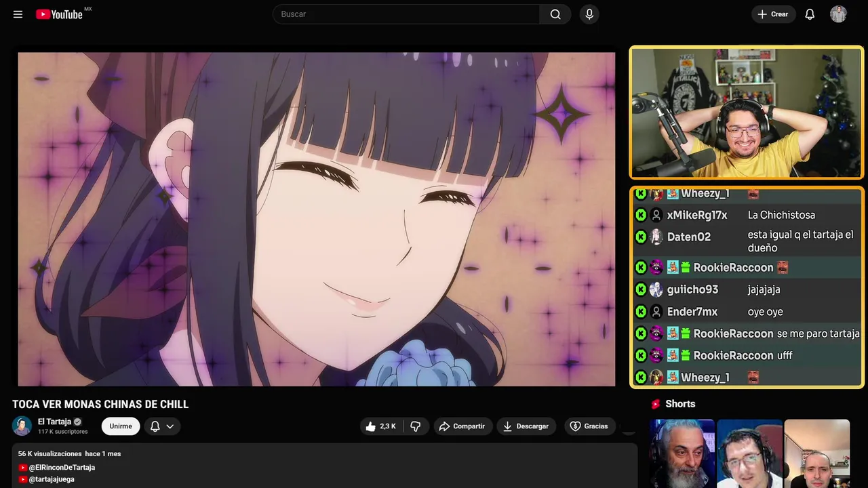Click the avatar icon beside xMikeRg17x
This screenshot has height=488, width=868.
[656, 215]
